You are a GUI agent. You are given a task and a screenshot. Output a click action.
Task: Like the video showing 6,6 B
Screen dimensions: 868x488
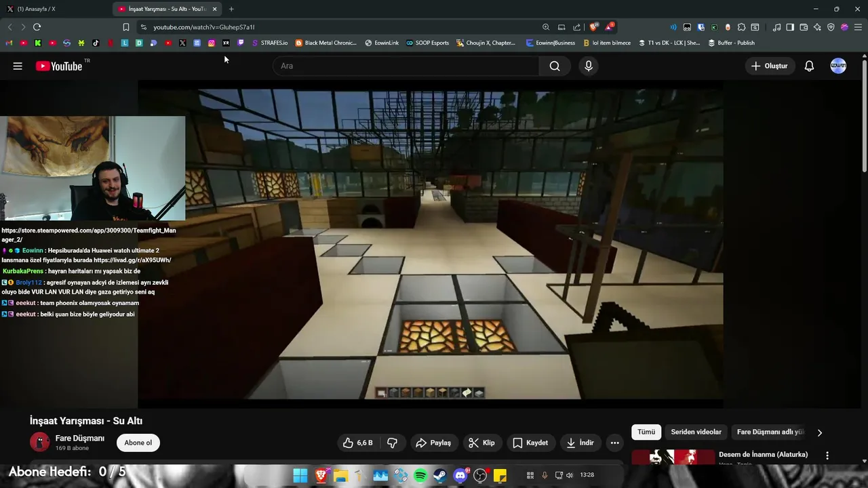359,443
